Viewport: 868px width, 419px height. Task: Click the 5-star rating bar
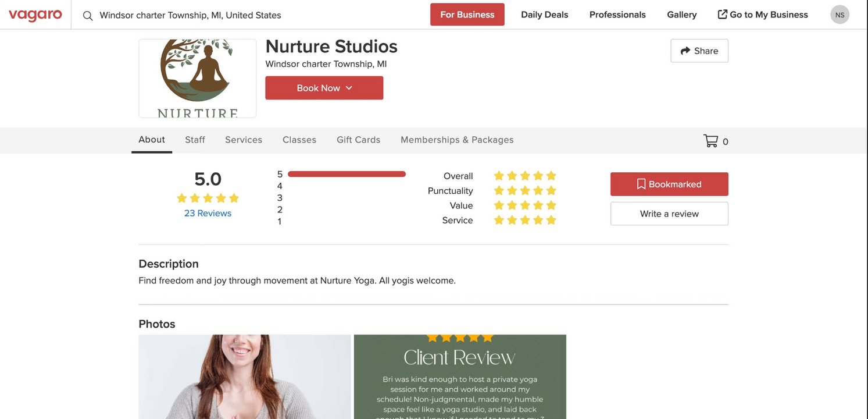tap(347, 174)
